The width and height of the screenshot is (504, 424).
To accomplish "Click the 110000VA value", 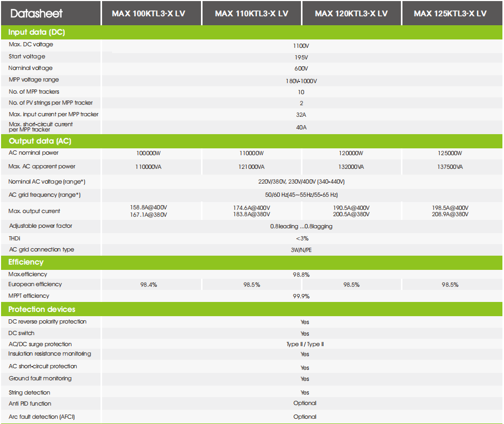I will [x=148, y=167].
